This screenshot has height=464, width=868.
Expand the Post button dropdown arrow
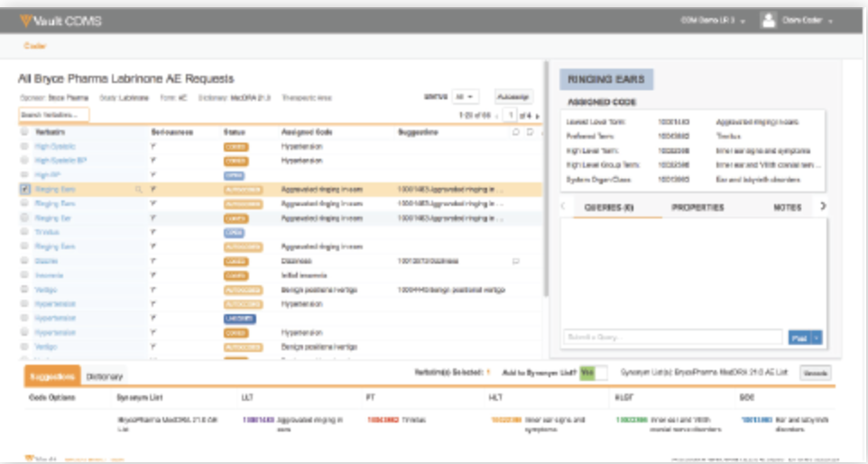817,338
